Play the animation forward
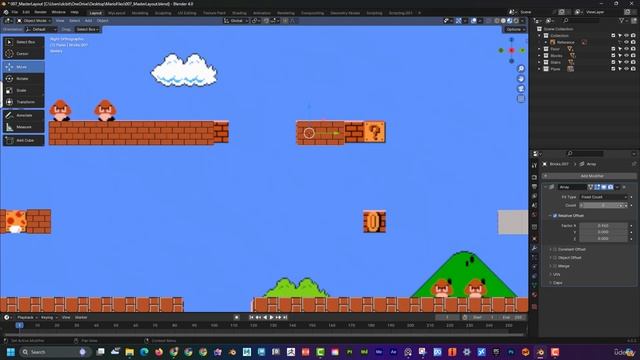This screenshot has width=640, height=360. tap(271, 317)
